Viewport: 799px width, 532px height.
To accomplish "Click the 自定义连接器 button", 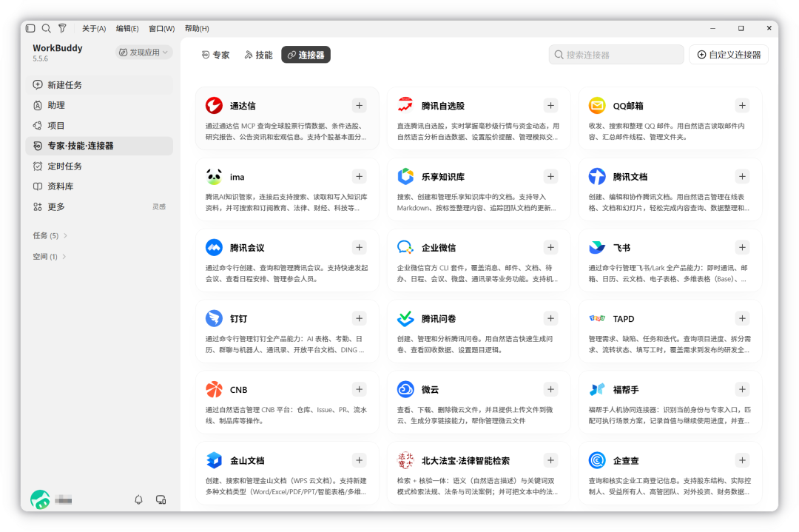I will pos(729,55).
